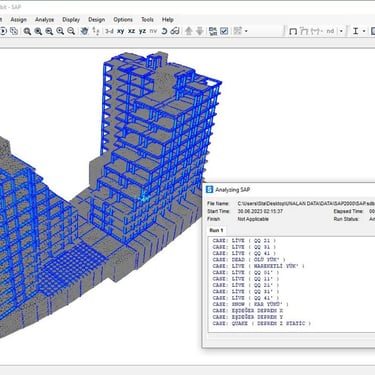
Task: Move down in list with down arrow
Action: point(200,31)
